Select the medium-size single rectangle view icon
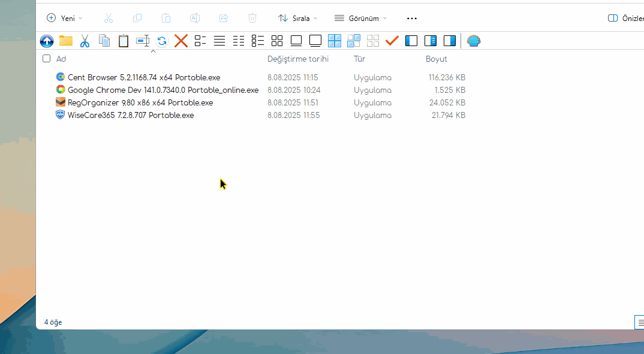This screenshot has width=644, height=354. tap(296, 41)
